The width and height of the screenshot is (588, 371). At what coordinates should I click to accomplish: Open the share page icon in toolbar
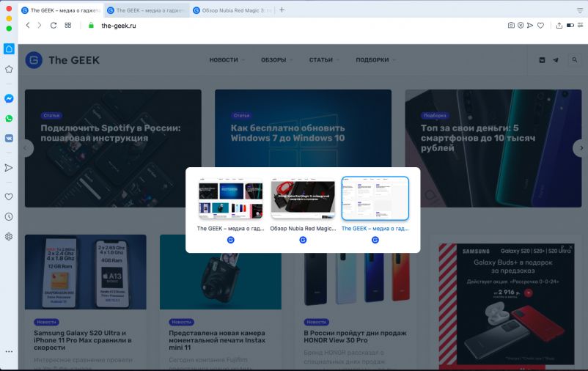click(559, 25)
